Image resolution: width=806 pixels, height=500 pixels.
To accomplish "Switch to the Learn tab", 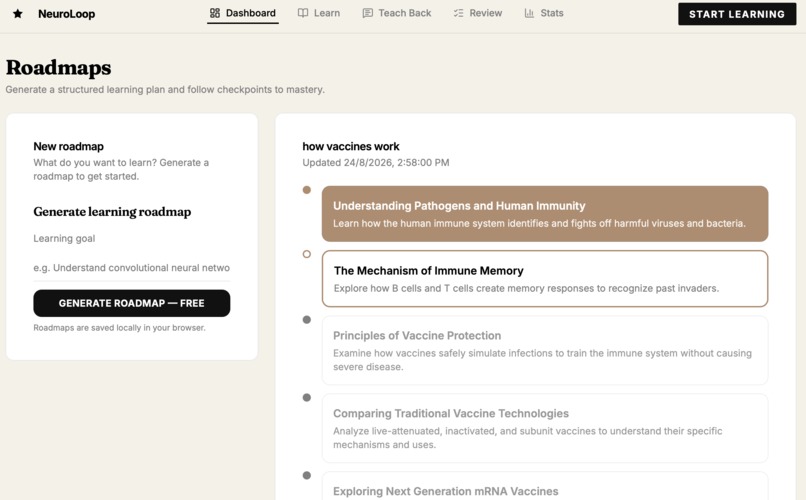I will pyautogui.click(x=319, y=13).
